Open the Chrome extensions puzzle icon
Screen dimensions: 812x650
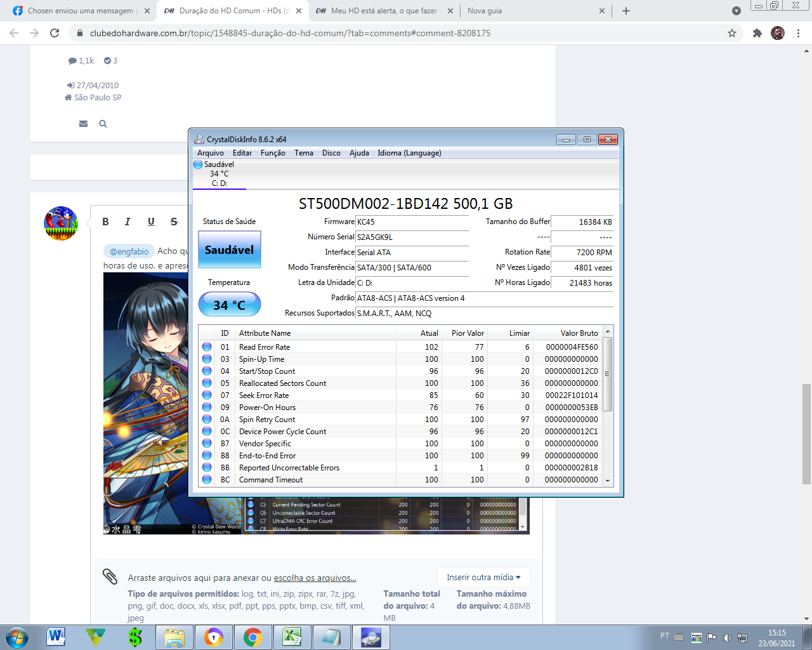click(757, 33)
